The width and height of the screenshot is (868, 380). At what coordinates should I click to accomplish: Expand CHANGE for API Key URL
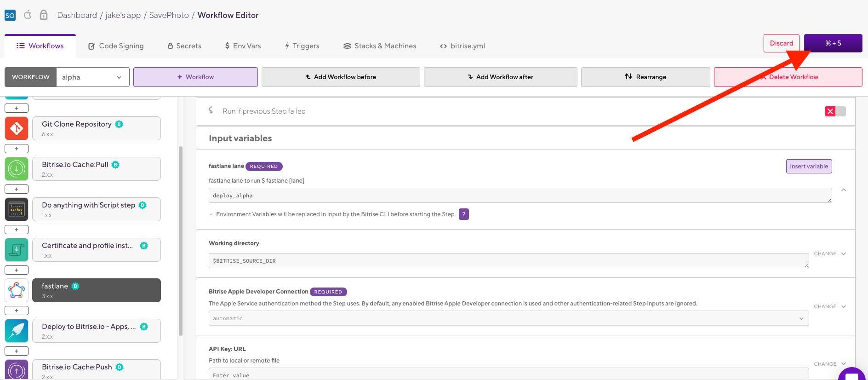point(830,364)
